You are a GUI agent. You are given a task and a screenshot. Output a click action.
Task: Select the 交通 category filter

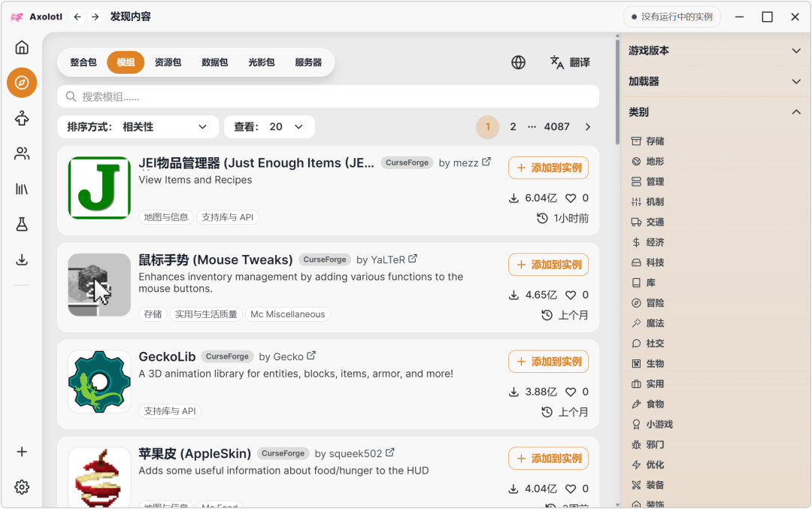(648, 222)
